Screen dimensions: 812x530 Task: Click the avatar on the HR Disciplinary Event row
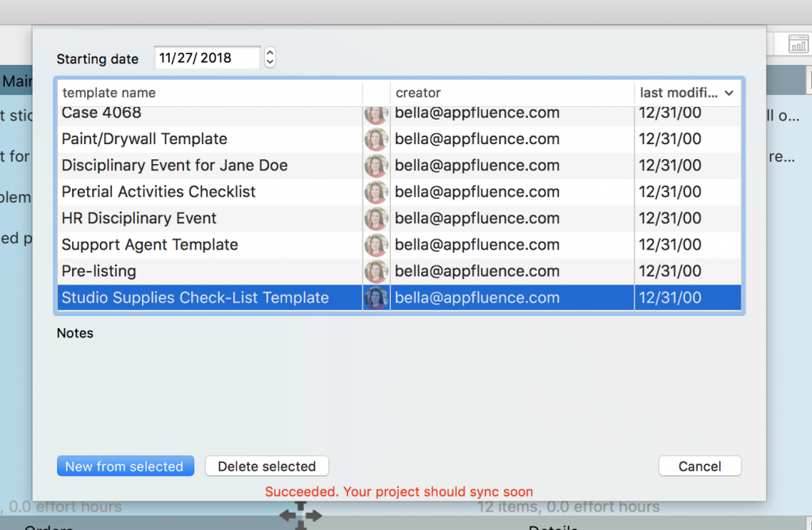click(x=376, y=218)
